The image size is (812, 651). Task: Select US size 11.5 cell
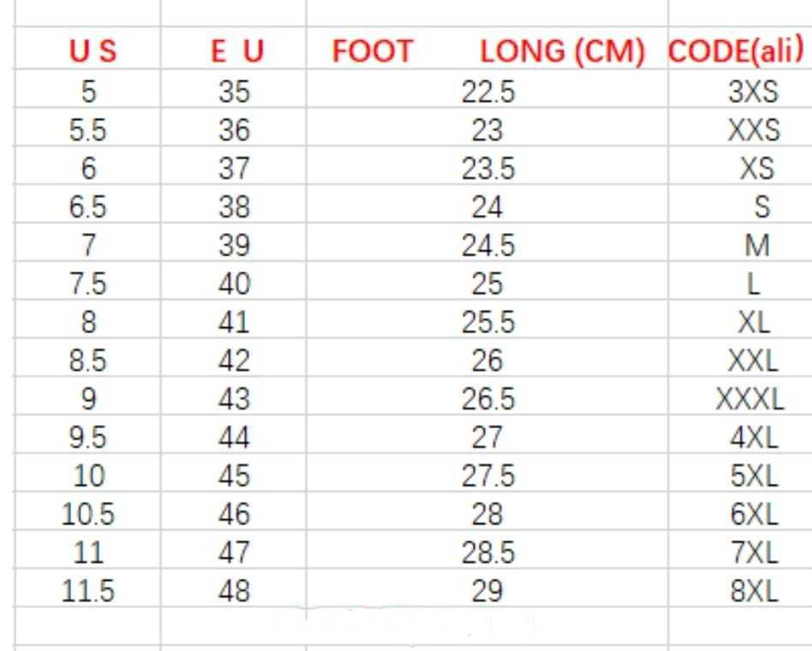89,591
